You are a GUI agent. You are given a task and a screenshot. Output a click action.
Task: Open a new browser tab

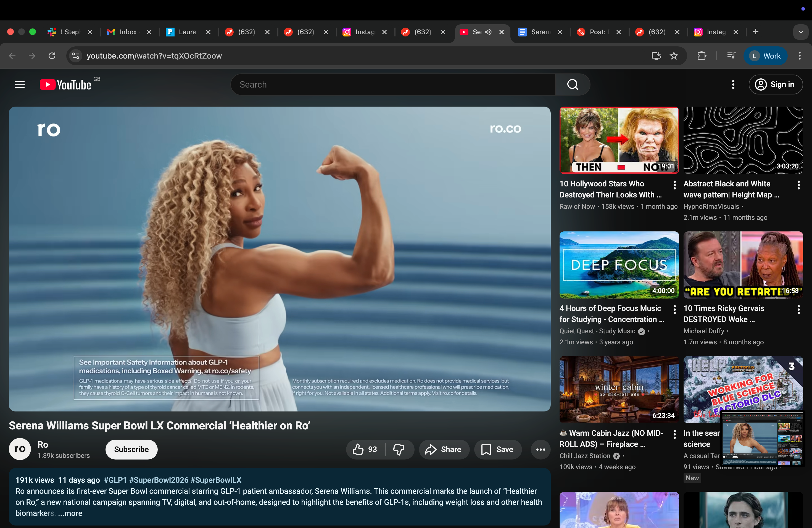(756, 32)
